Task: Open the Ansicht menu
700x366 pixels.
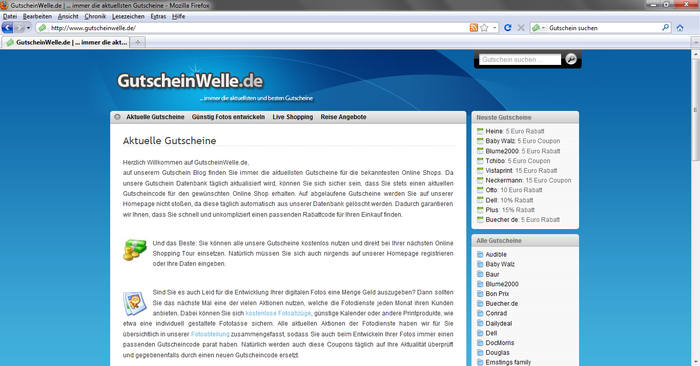Action: click(x=68, y=17)
